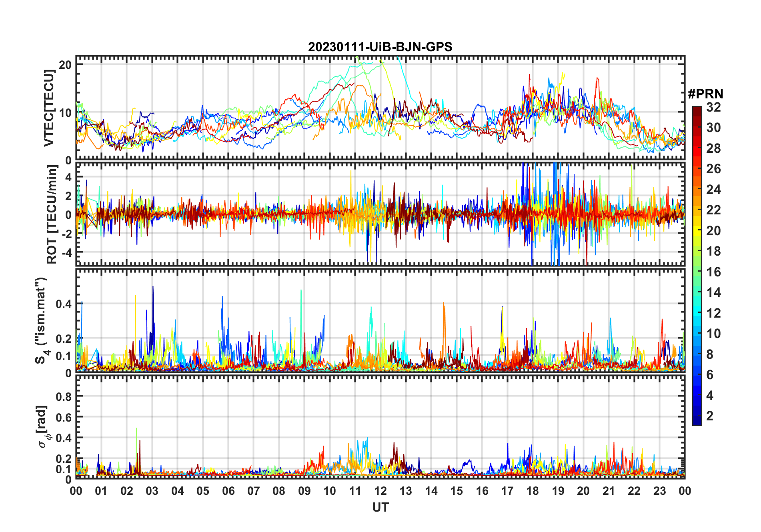The width and height of the screenshot is (761, 532).
Task: Select PRN colorbar label "6"
Action: coord(710,375)
